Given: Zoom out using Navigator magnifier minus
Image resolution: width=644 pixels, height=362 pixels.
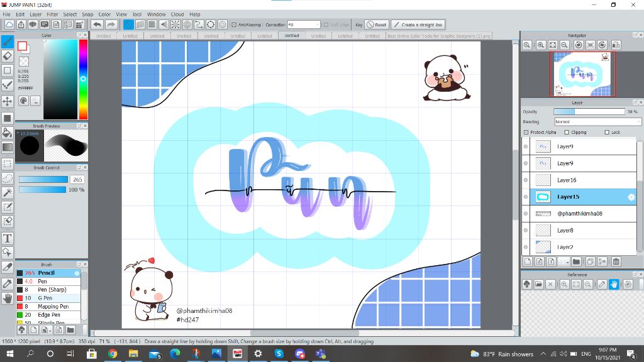Looking at the screenshot, I should click(565, 45).
